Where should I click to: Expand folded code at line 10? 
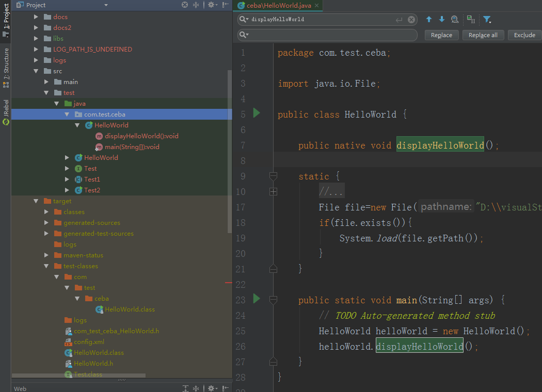tap(273, 191)
